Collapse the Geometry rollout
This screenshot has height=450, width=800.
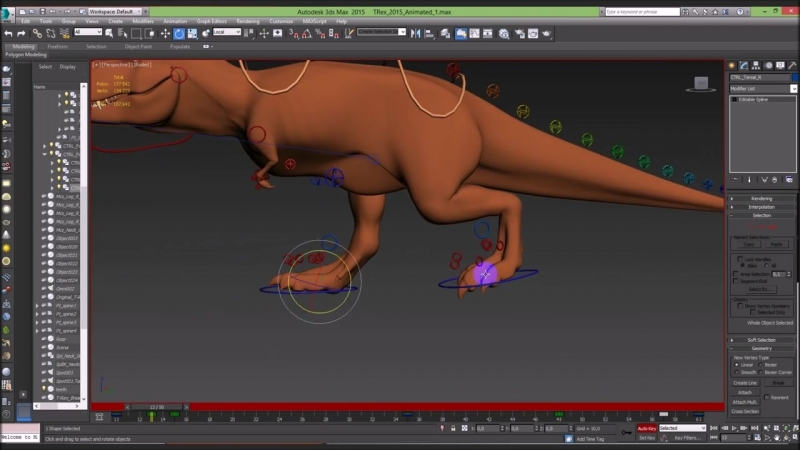(761, 348)
